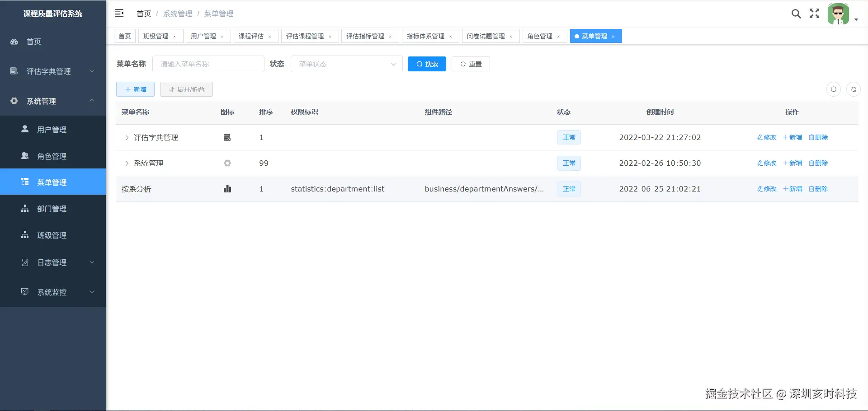Click the 系统管理 row gear icon
The height and width of the screenshot is (411, 868).
[x=227, y=163]
